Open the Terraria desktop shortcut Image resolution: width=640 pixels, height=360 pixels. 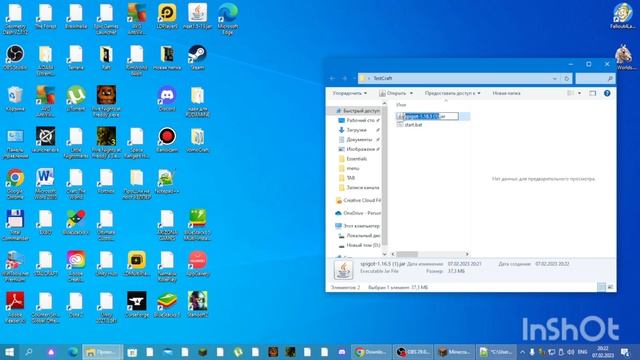click(x=76, y=58)
